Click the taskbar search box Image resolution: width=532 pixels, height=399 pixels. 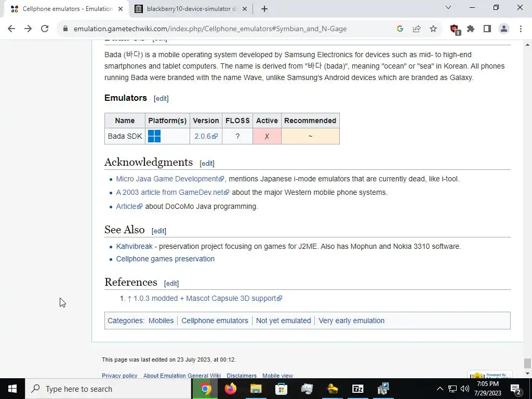pos(108,389)
